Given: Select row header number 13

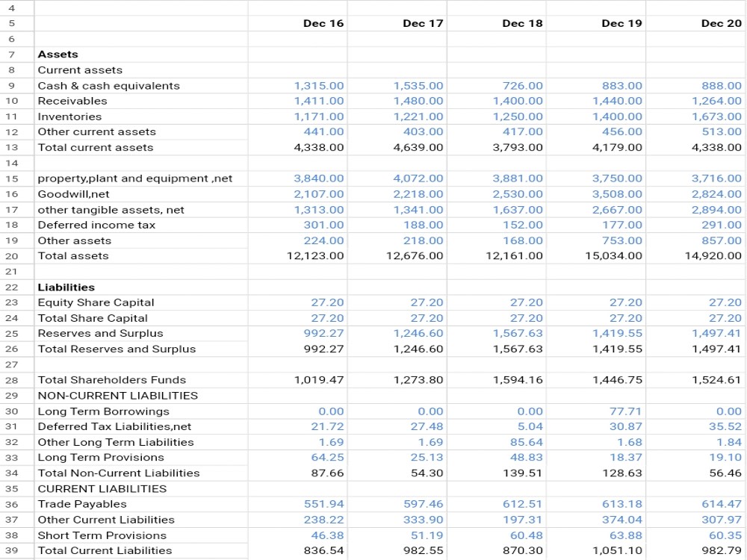Looking at the screenshot, I should pyautogui.click(x=11, y=148).
